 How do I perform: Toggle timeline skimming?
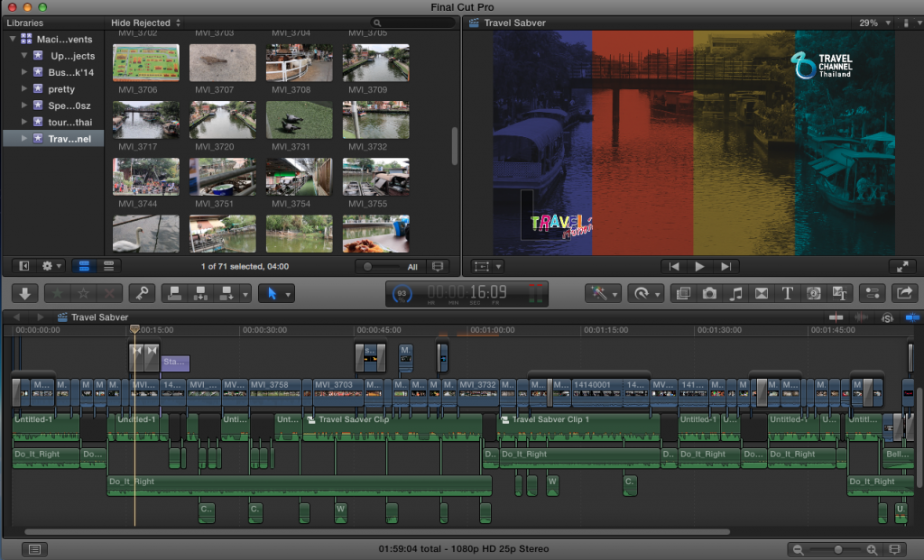836,317
